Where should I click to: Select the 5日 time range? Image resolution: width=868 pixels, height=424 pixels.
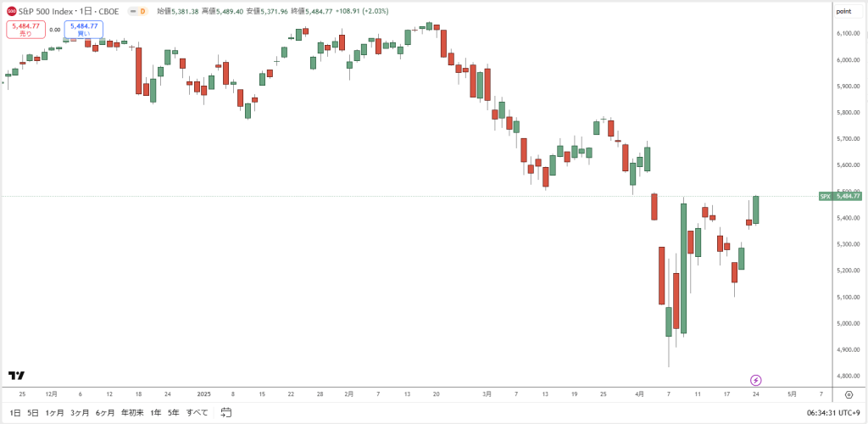[x=33, y=412]
